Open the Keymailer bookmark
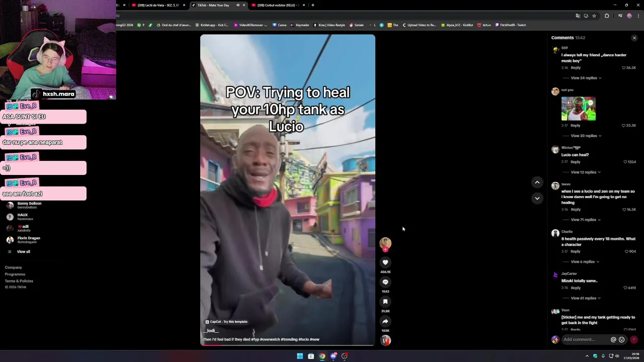Image resolution: width=644 pixels, height=362 pixels. tap(300, 25)
